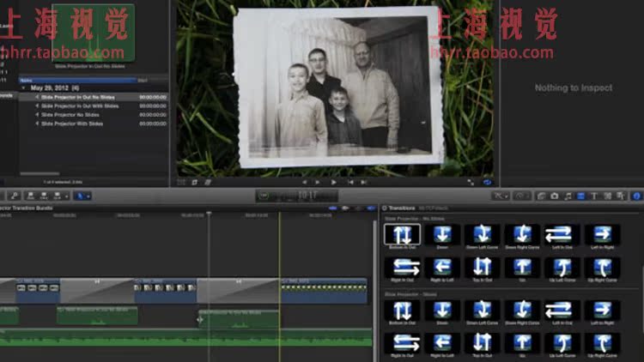Click the Start column header
The height and width of the screenshot is (362, 644).
pos(151,80)
